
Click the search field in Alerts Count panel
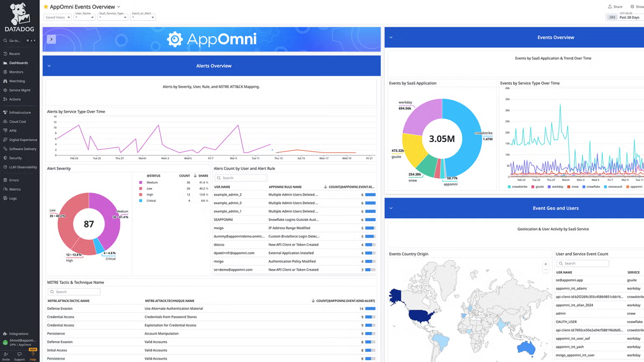coord(240,178)
